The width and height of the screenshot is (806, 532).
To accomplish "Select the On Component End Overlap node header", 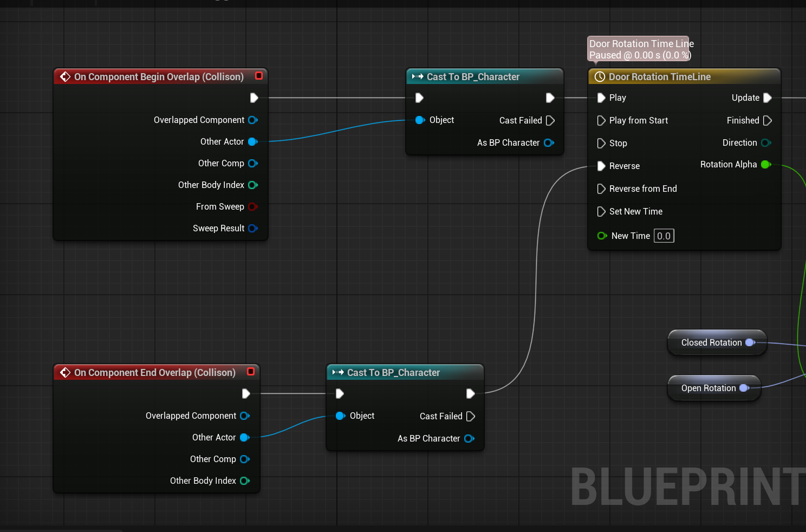I will pos(155,373).
